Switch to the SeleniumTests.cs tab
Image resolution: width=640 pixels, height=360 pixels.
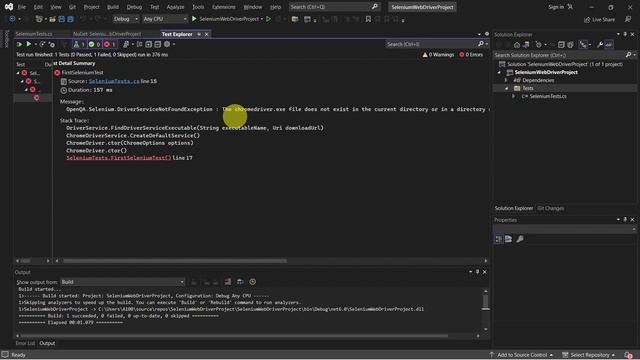[34, 34]
